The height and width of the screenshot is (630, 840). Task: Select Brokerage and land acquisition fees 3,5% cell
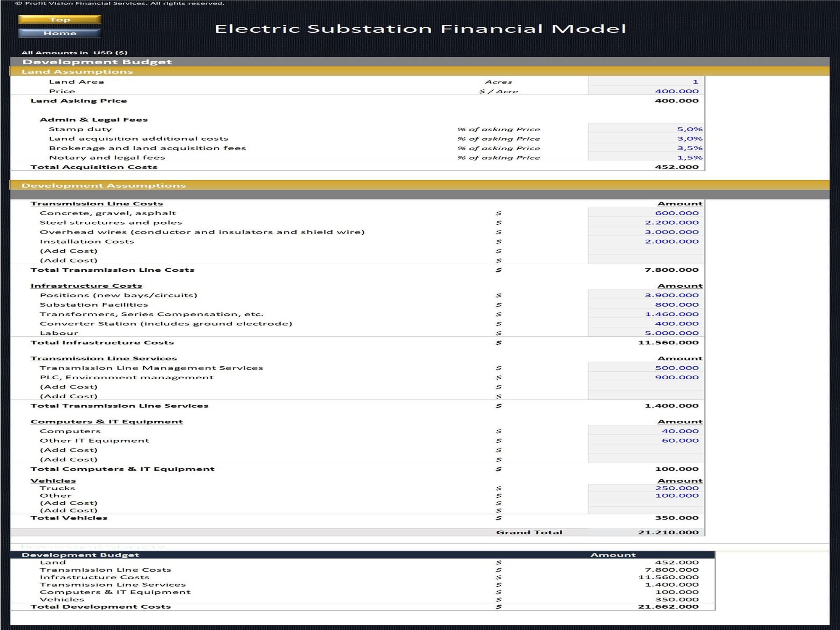coord(646,148)
